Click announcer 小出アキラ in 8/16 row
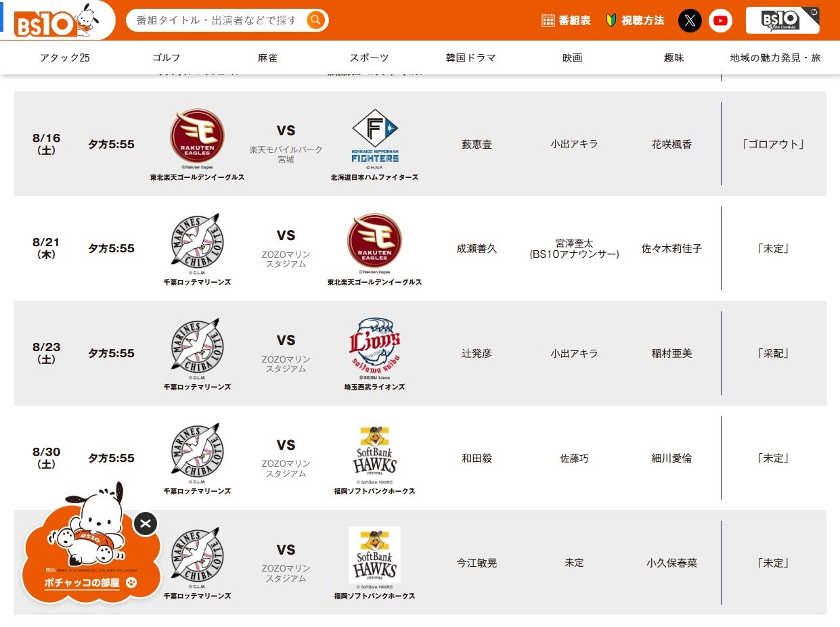840x627 pixels. coord(574,144)
